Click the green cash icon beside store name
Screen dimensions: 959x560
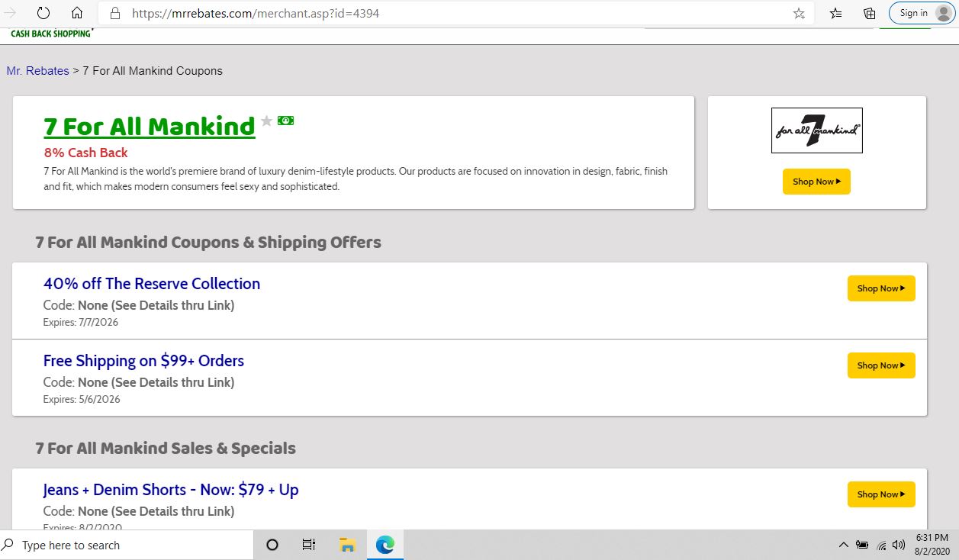(285, 121)
